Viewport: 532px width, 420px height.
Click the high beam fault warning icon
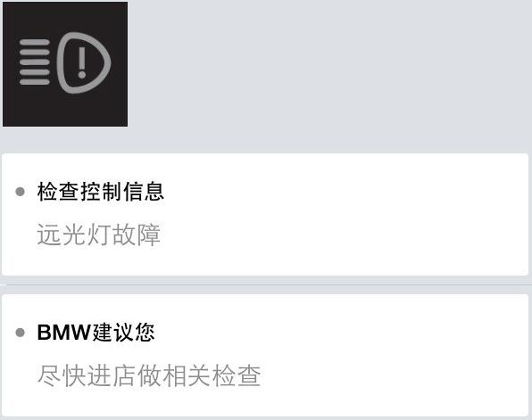click(x=65, y=64)
